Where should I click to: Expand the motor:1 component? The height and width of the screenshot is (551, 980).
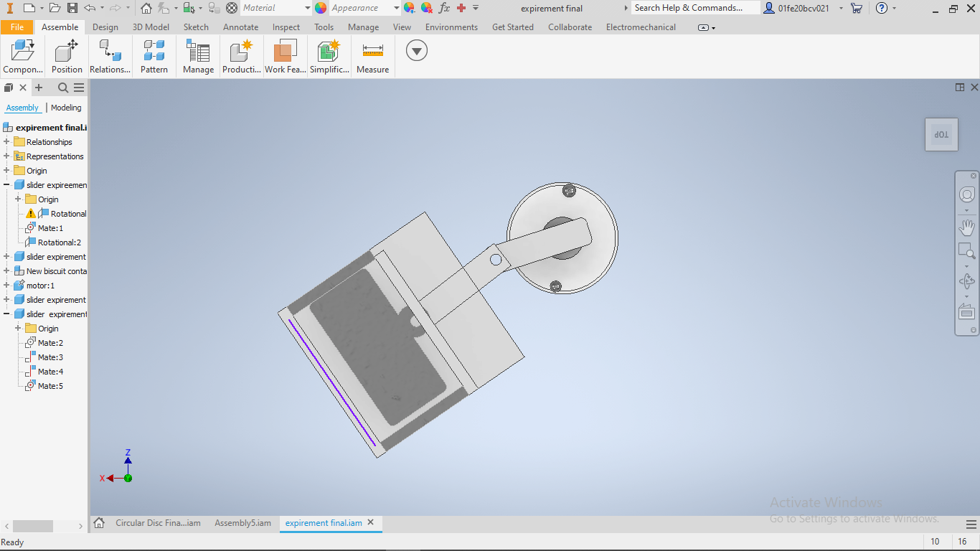(x=6, y=286)
